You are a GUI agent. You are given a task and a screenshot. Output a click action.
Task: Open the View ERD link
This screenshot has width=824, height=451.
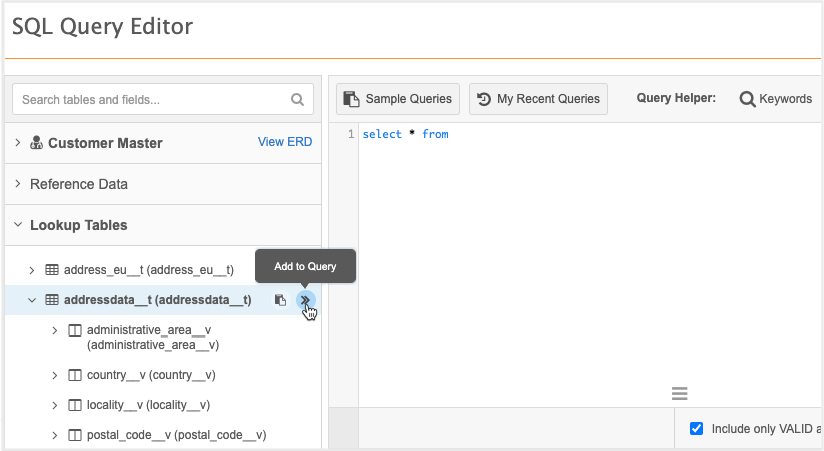[285, 142]
